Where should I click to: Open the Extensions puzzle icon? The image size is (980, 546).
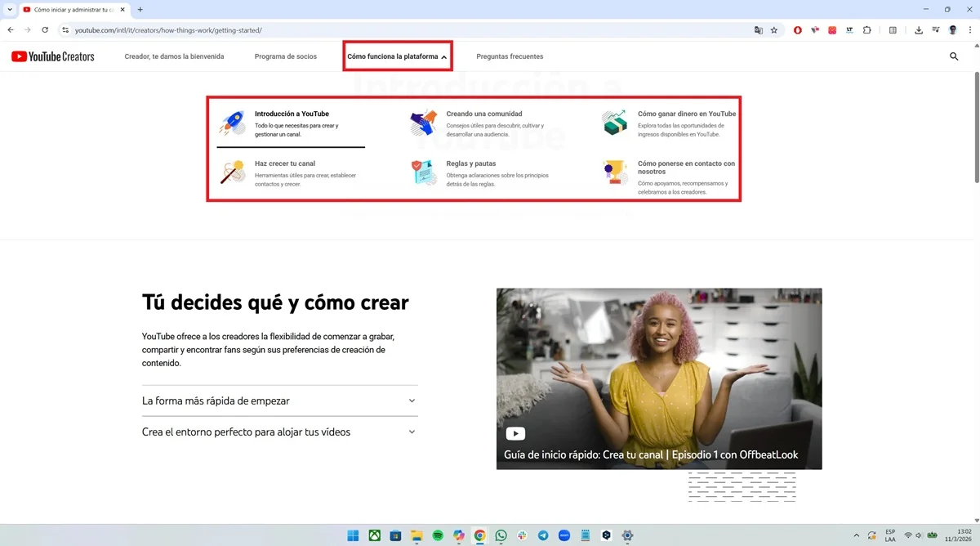coord(867,29)
